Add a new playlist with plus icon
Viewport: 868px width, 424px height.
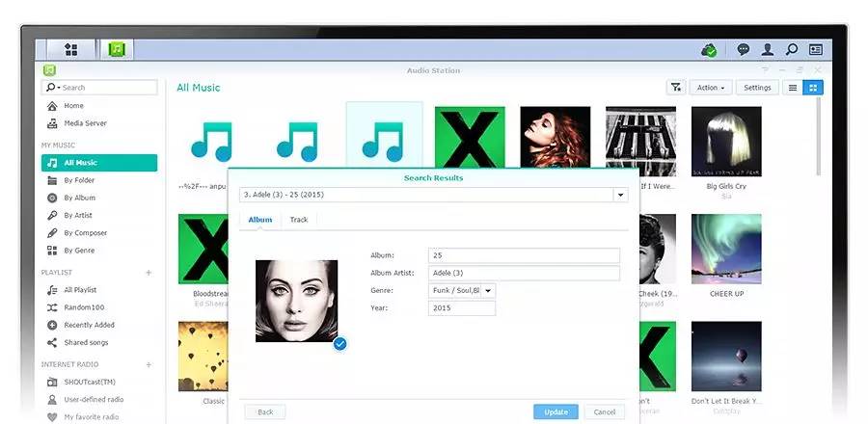[x=149, y=273]
